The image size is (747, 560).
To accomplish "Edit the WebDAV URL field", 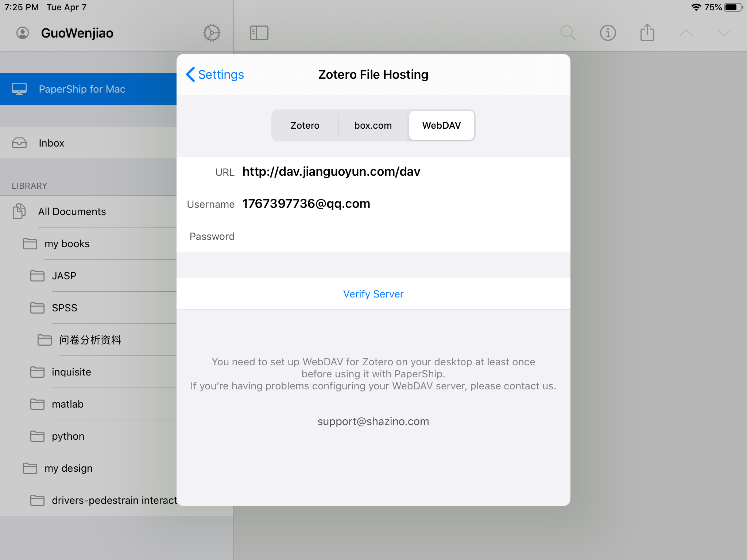I will click(x=401, y=172).
